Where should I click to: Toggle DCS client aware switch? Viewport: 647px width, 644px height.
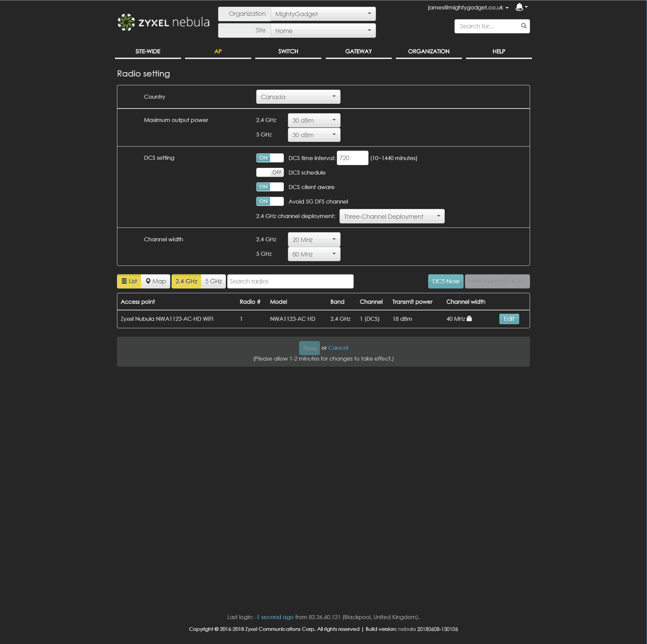270,187
